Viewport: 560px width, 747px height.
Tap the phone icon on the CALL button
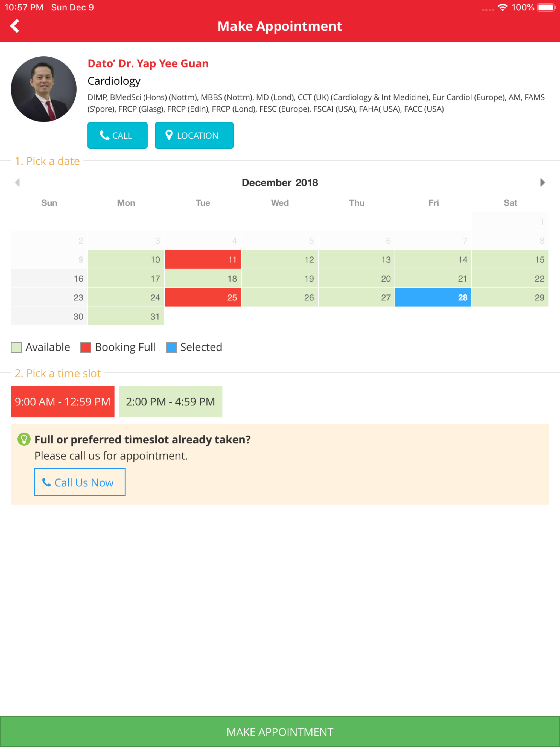[105, 135]
